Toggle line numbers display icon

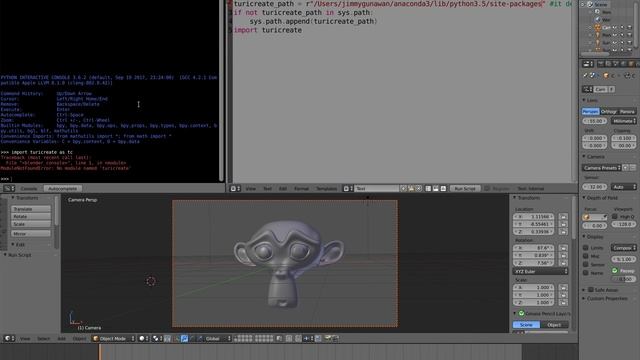point(428,189)
